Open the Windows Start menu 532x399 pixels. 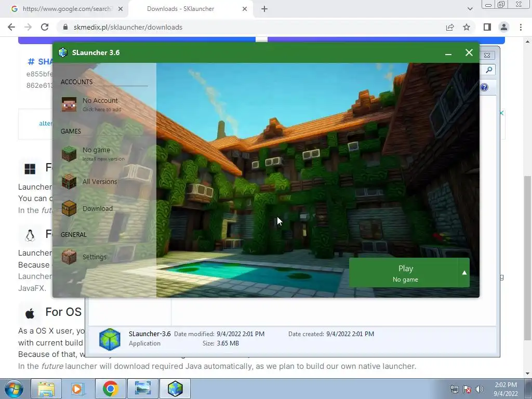14,389
